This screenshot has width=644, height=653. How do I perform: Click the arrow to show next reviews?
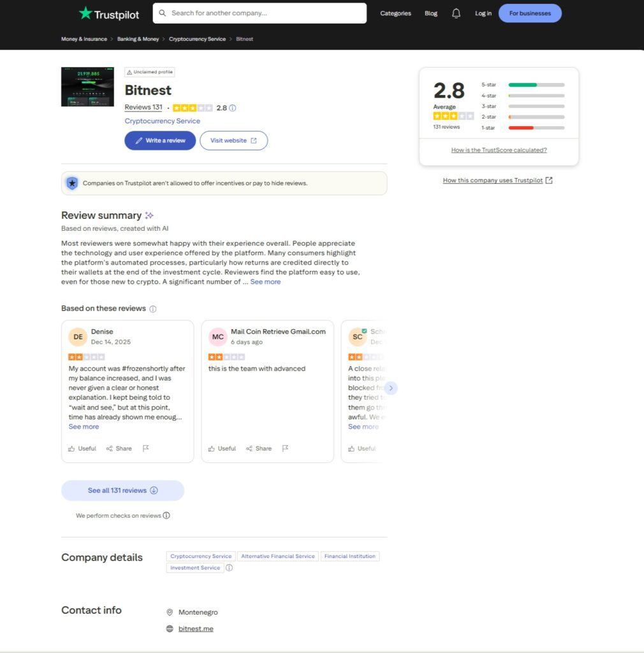tap(391, 388)
